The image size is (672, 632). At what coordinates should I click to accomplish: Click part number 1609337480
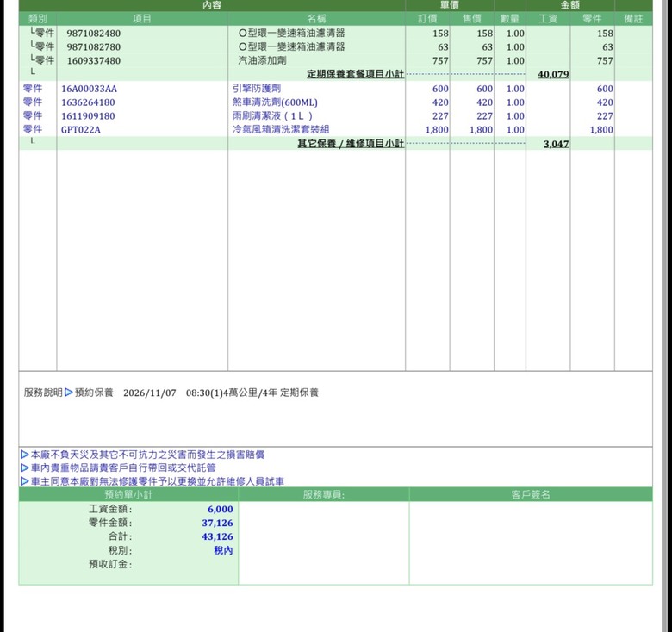93,61
